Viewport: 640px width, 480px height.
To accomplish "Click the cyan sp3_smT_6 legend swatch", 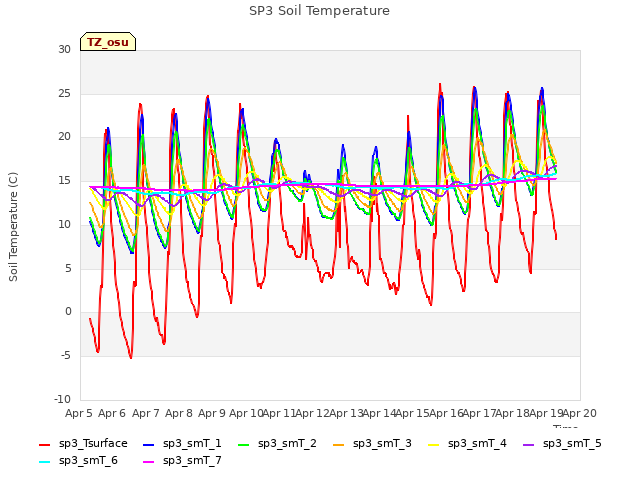I will click(44, 462).
